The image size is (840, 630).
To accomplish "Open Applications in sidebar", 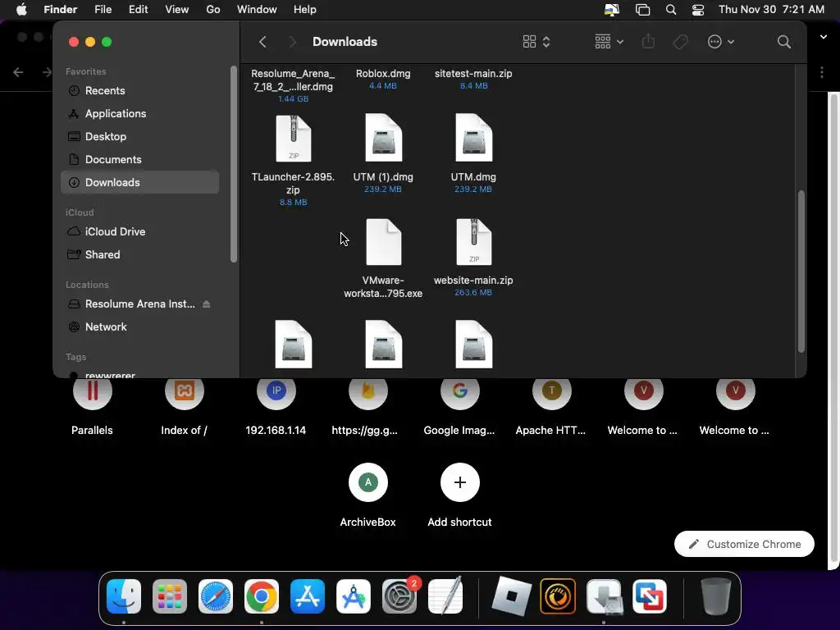I will pos(139,113).
